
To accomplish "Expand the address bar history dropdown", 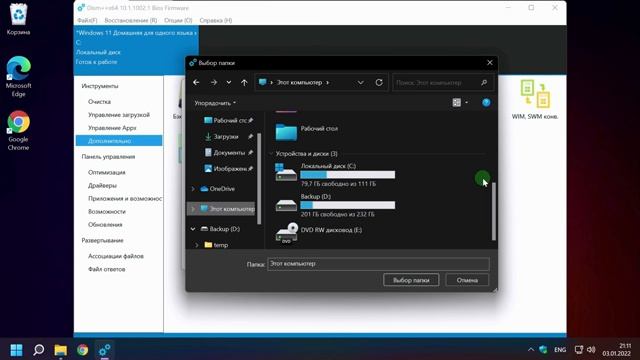I will [360, 82].
